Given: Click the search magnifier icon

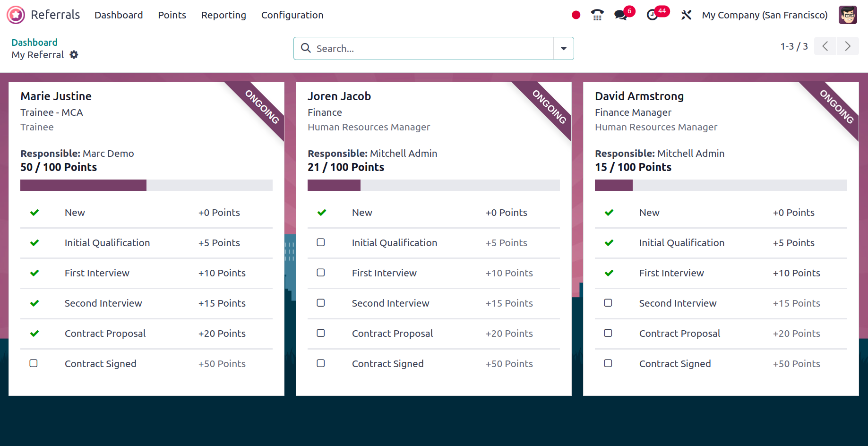Looking at the screenshot, I should coord(306,48).
